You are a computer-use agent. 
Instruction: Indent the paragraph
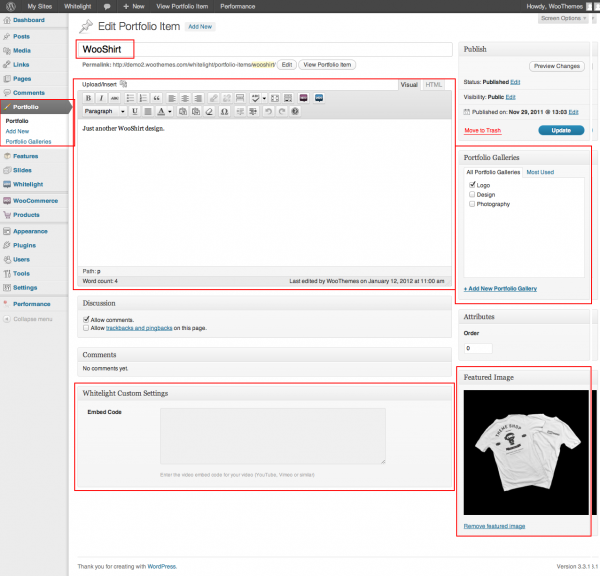click(253, 111)
